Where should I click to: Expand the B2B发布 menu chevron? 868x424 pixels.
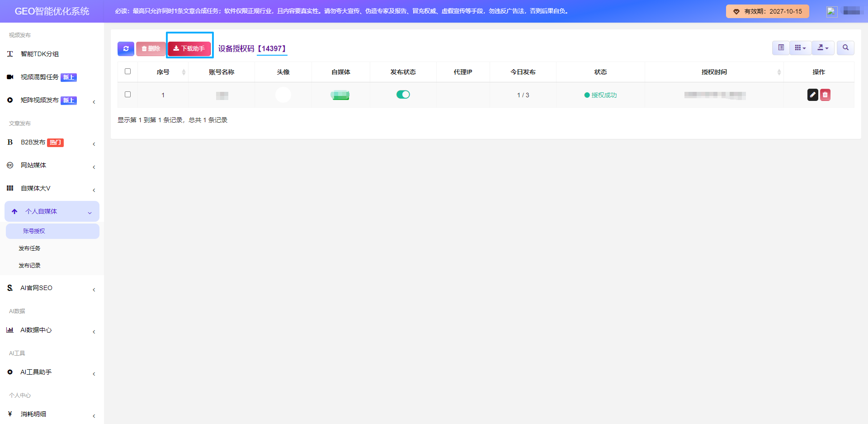click(94, 144)
